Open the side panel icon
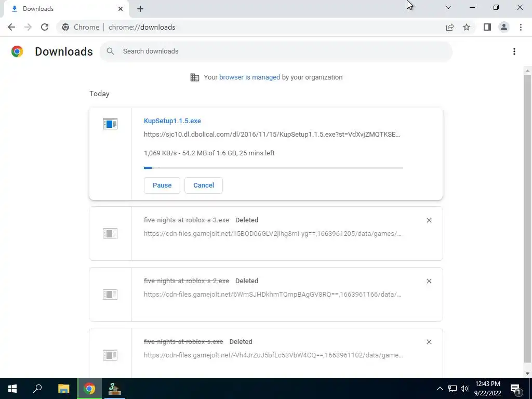The height and width of the screenshot is (399, 532). click(487, 27)
